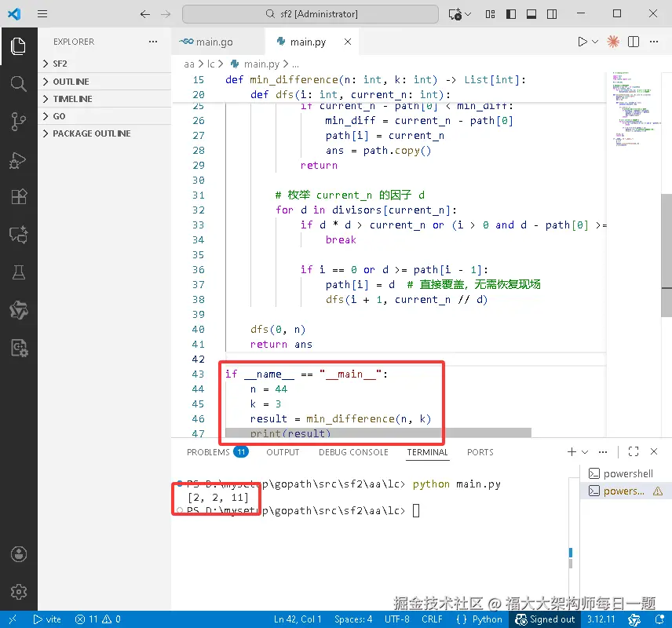672x628 pixels.
Task: Open the Source Control view
Action: (x=18, y=122)
